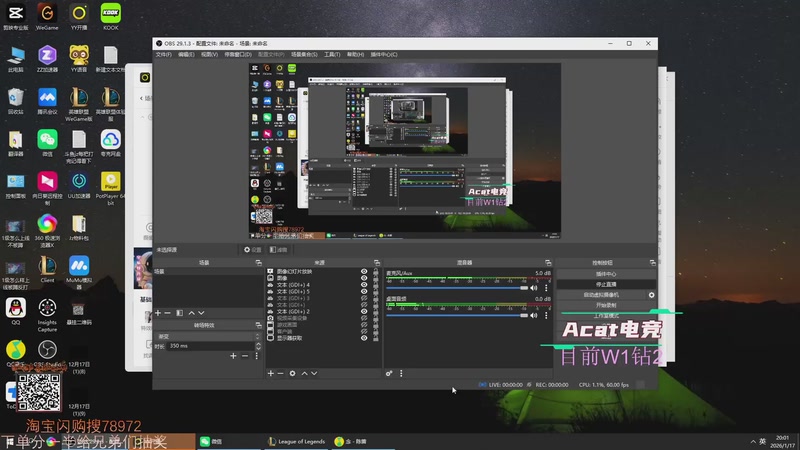The image size is (800, 450).
Task: Open the 视图(V) menu
Action: (x=209, y=55)
